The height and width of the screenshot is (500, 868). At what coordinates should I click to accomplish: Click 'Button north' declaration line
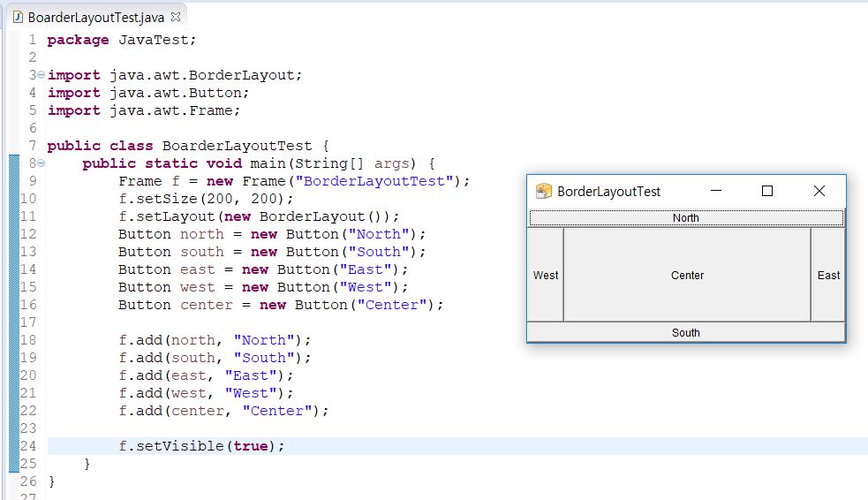pyautogui.click(x=272, y=234)
